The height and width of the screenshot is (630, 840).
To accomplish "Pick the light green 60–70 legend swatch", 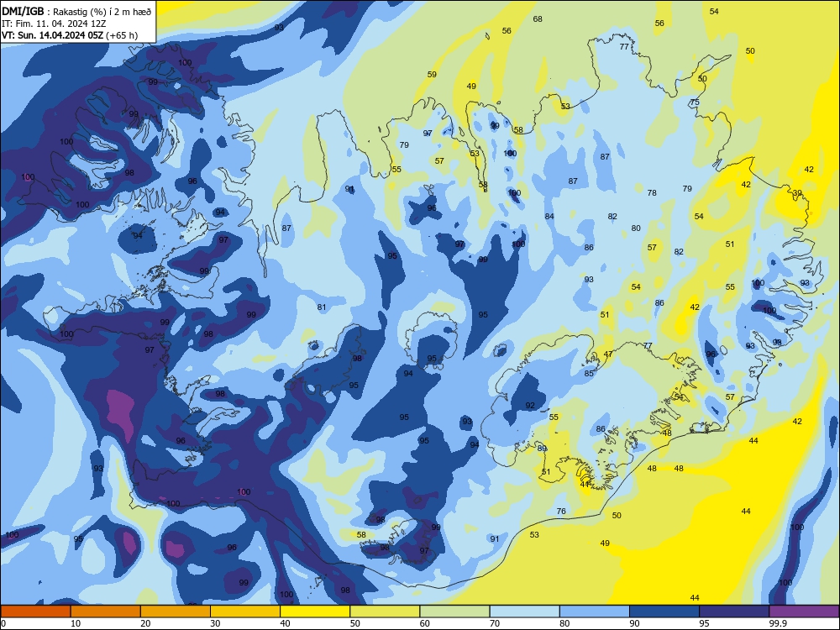I will (454, 612).
